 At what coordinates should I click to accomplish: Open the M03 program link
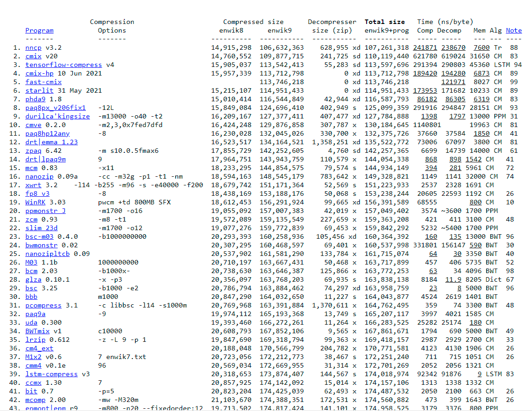click(31, 262)
